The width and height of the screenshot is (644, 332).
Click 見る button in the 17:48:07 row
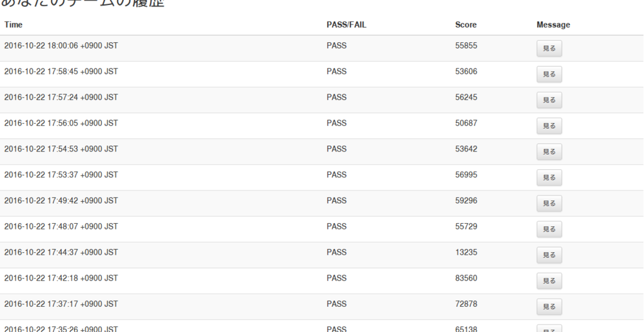click(x=549, y=230)
